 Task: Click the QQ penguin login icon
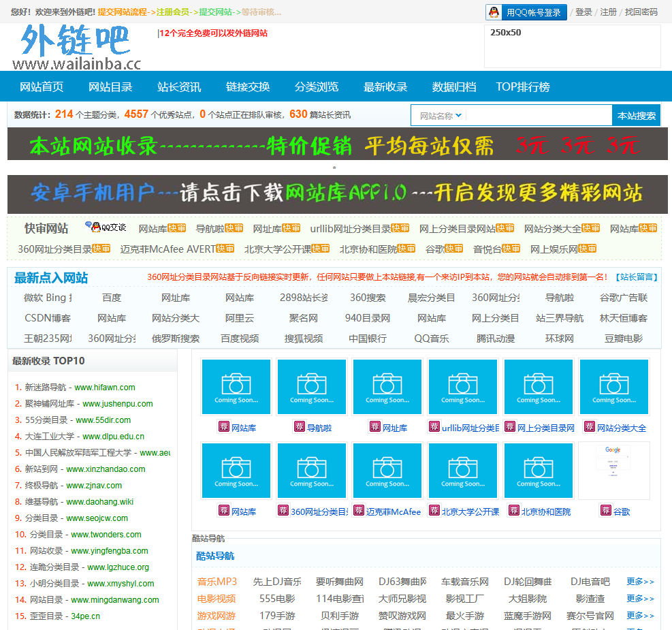click(x=495, y=12)
